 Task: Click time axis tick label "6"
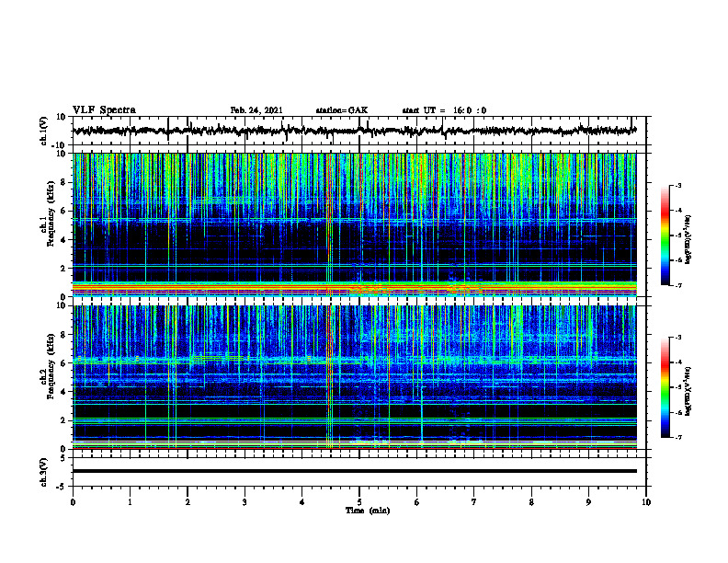point(417,502)
